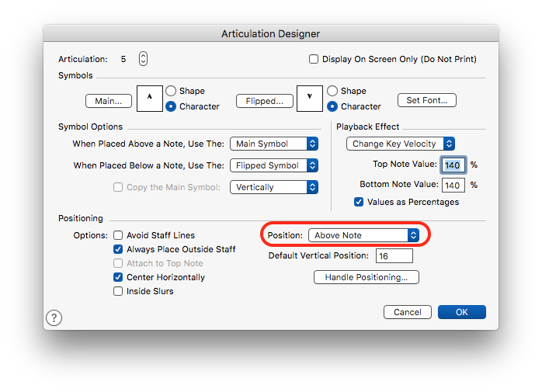Click the Handle Positioning button
The height and width of the screenshot is (392, 542).
point(367,277)
